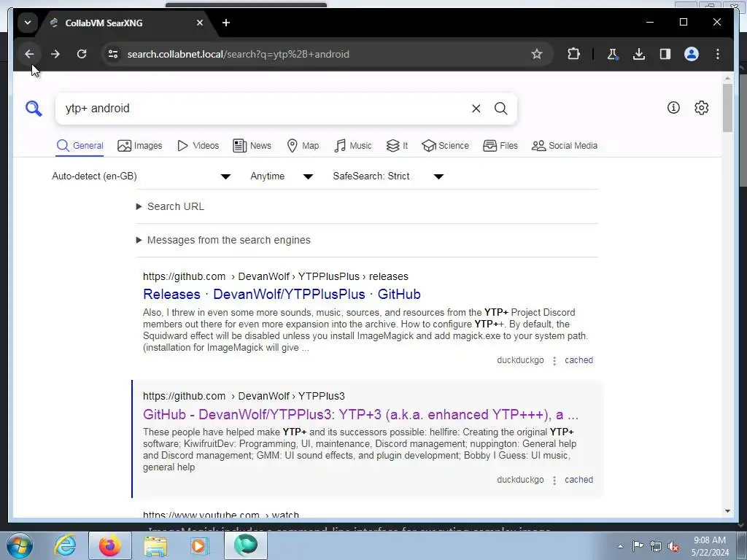Click the scrollbar down arrow
The height and width of the screenshot is (560, 747).
click(727, 511)
